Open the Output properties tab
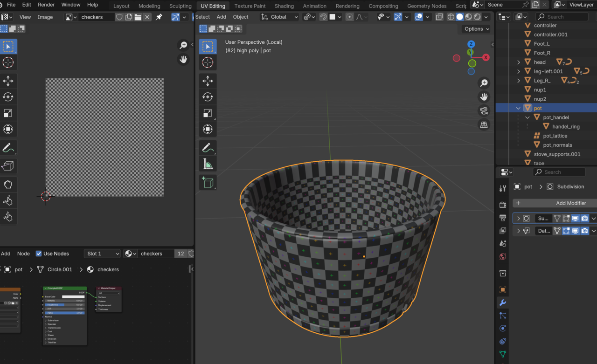The height and width of the screenshot is (364, 597). tap(503, 218)
